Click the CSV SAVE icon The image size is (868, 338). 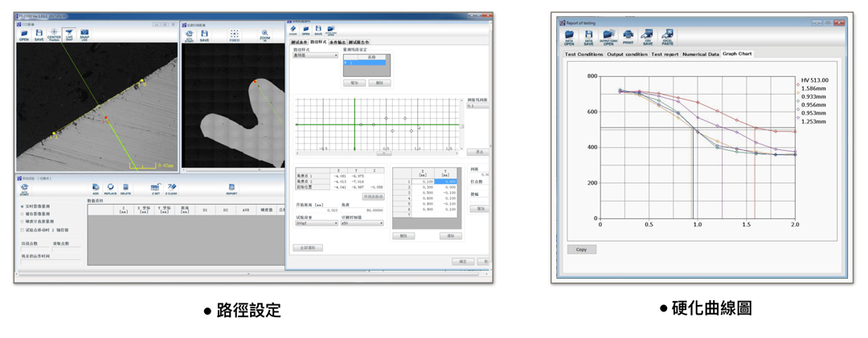click(x=649, y=37)
